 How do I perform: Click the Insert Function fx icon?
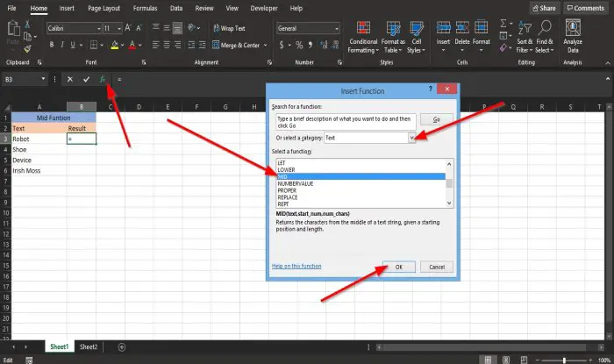pos(103,80)
